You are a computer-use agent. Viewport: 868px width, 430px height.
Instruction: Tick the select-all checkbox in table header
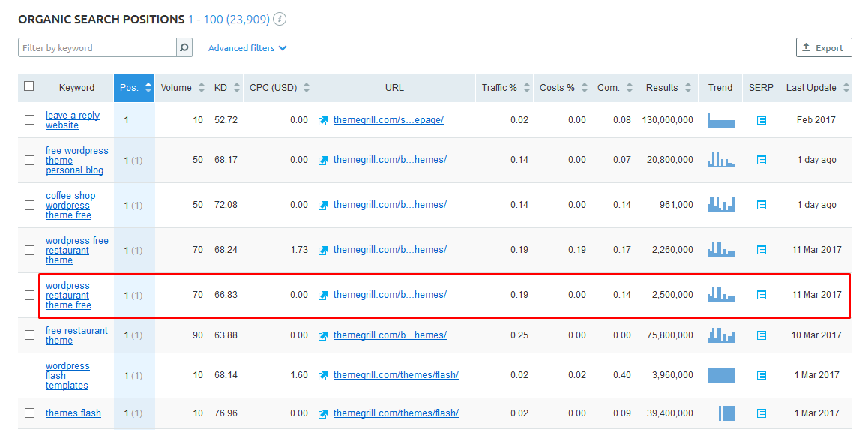click(28, 86)
